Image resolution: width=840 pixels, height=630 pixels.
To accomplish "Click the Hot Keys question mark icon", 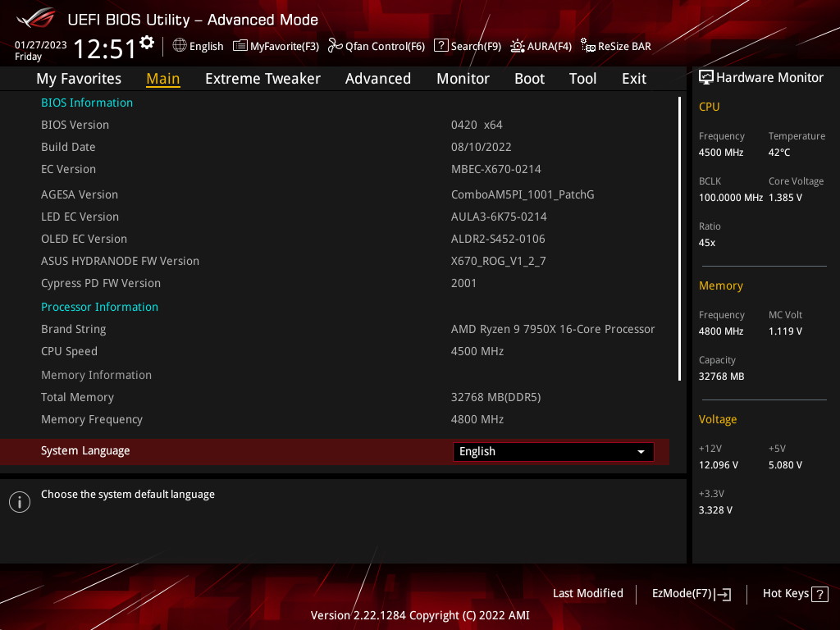I will 819,594.
